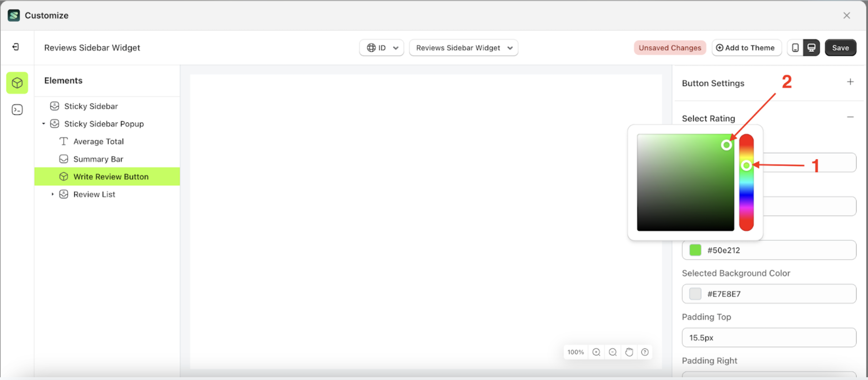Click Add to Theme
Image resolution: width=868 pixels, height=380 pixels.
(746, 48)
